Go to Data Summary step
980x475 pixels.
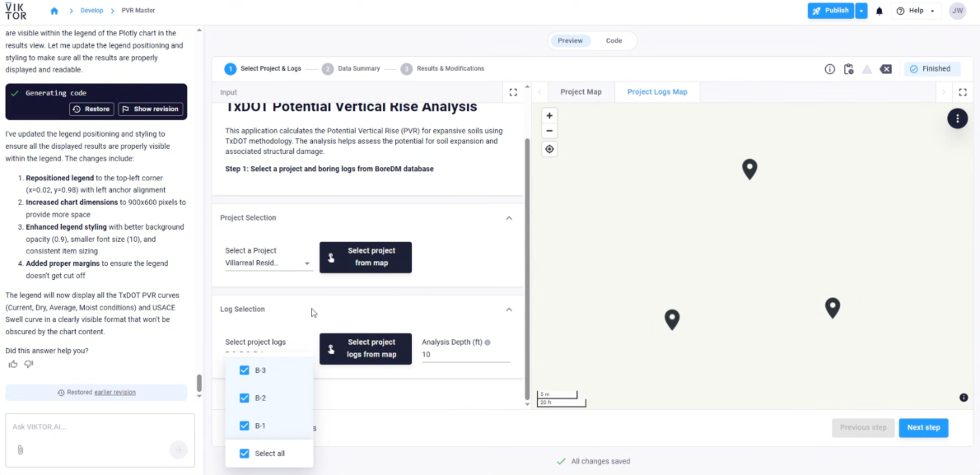click(x=352, y=69)
